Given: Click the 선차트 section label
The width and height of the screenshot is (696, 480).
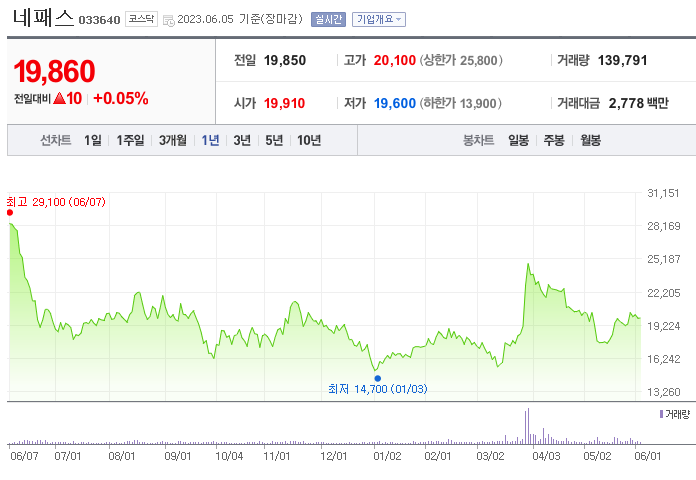Looking at the screenshot, I should (56, 140).
